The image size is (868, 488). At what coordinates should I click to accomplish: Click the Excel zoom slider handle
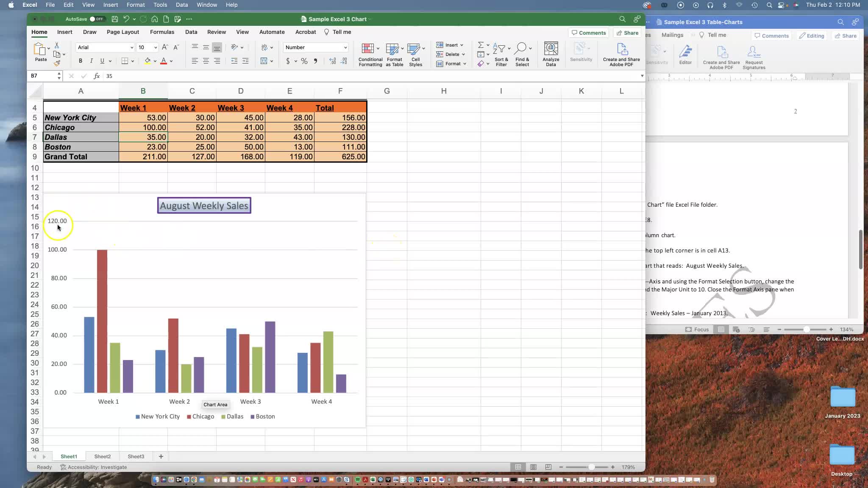coord(591,467)
